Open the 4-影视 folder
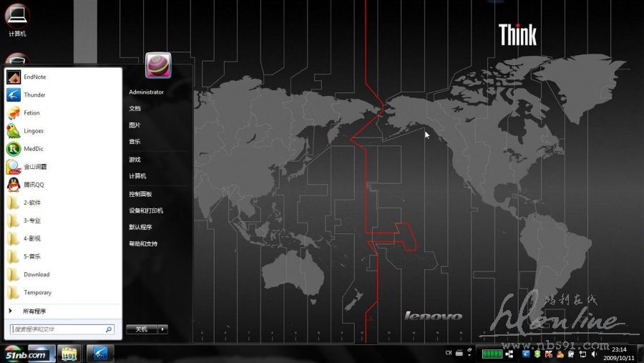The image size is (644, 363). click(63, 238)
